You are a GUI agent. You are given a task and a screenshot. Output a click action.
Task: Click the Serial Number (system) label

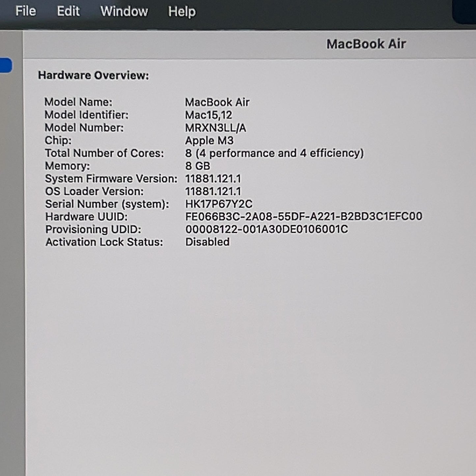tap(107, 204)
